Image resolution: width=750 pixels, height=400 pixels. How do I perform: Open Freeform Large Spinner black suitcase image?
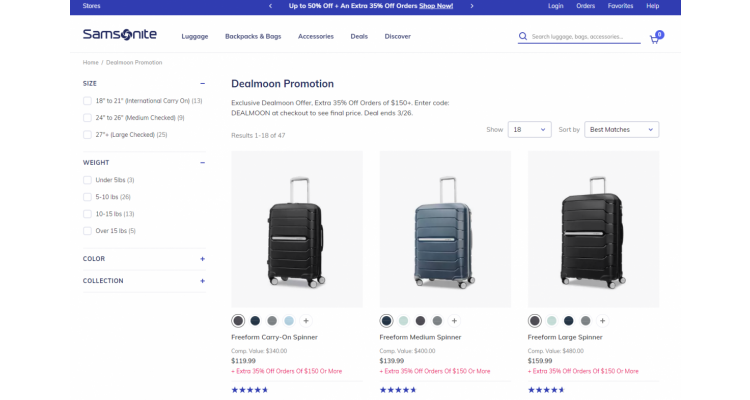(593, 229)
